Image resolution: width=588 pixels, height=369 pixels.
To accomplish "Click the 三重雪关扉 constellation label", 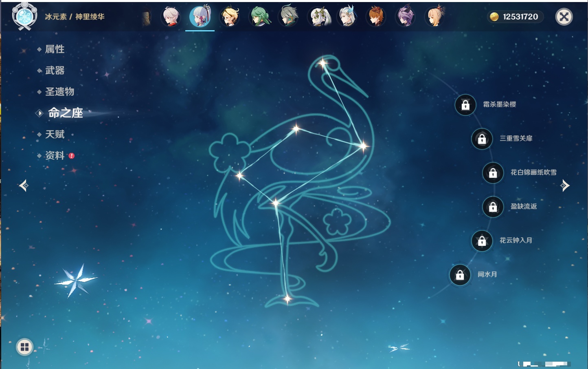I will (516, 138).
